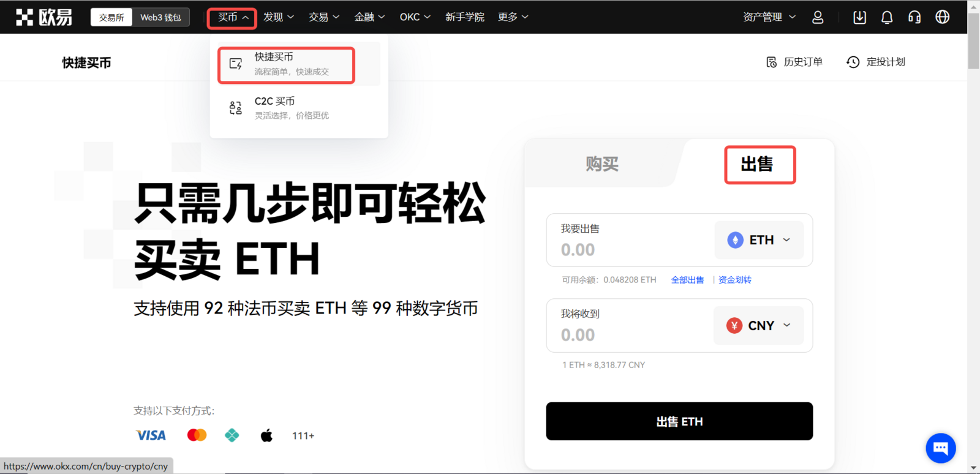Open the blue chat bubble button
980x474 pixels.
pos(940,448)
